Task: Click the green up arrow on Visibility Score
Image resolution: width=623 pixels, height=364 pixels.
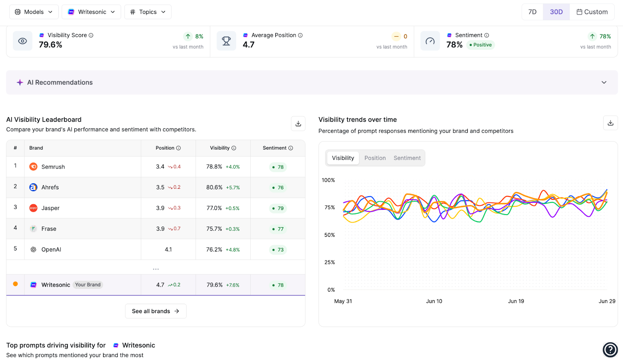Action: click(188, 36)
